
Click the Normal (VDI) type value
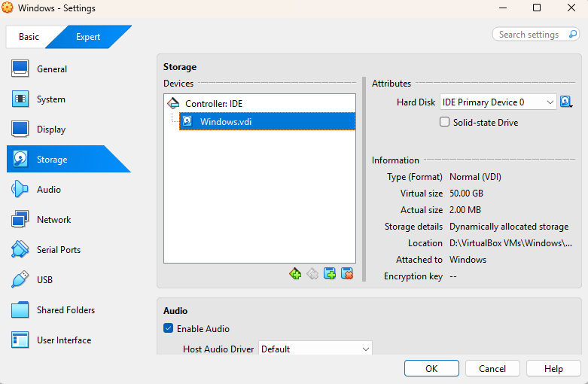tap(475, 177)
